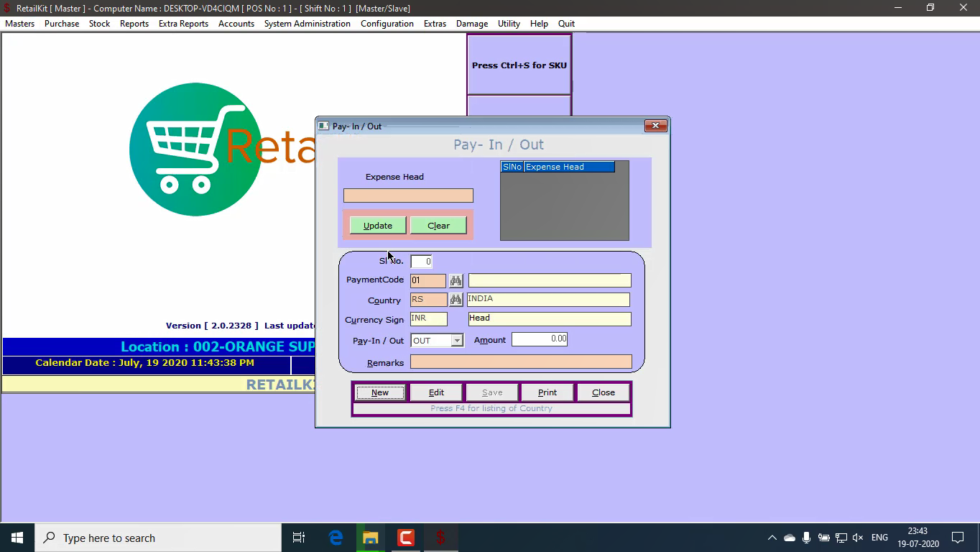Click the Press Ctrl+S for SKU panel

click(519, 65)
